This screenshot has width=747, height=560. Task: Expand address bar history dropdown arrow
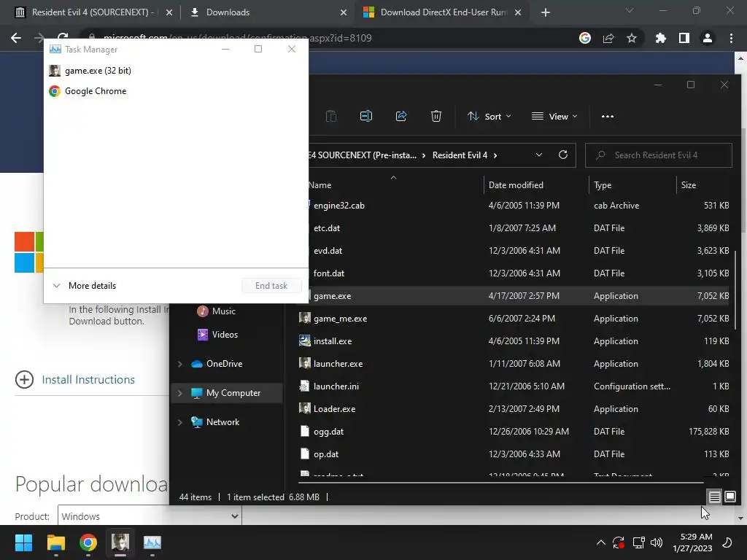click(x=539, y=155)
